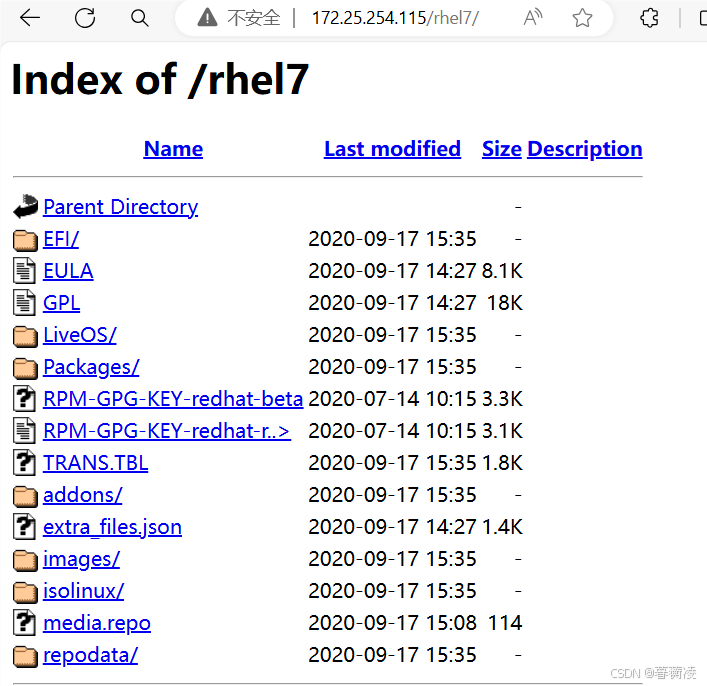Click the extra_files.json size 1.4K

(x=502, y=527)
